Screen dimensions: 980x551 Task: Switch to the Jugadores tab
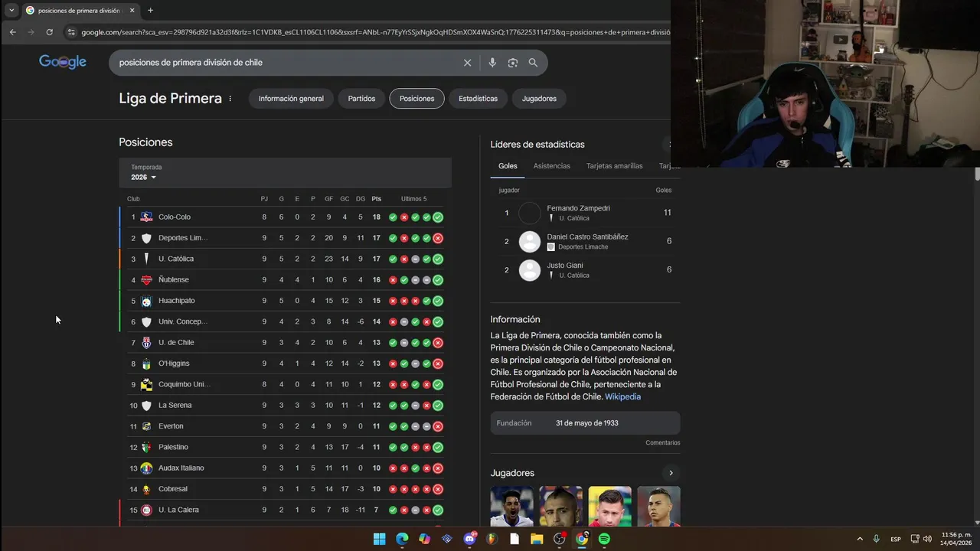tap(539, 99)
